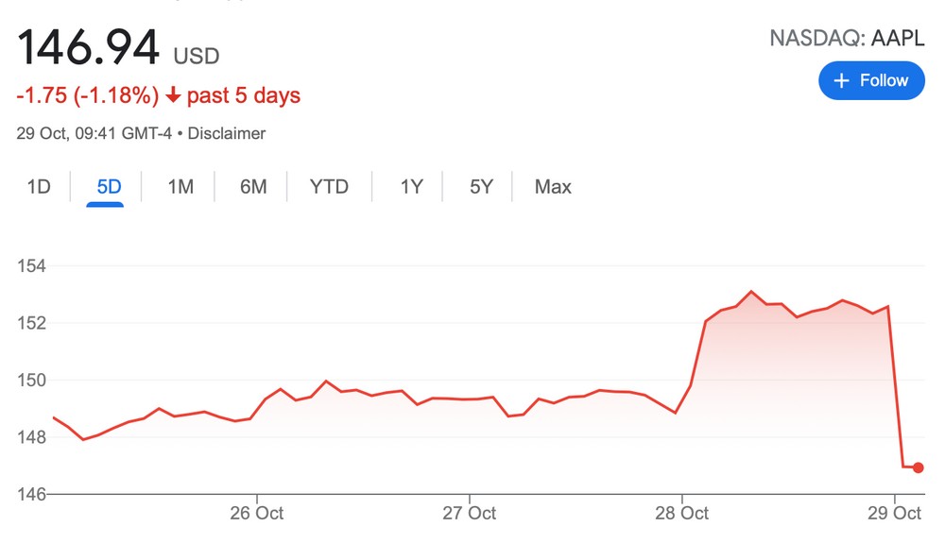Click the 27 Oct axis date
The width and height of the screenshot is (945, 560).
click(470, 514)
